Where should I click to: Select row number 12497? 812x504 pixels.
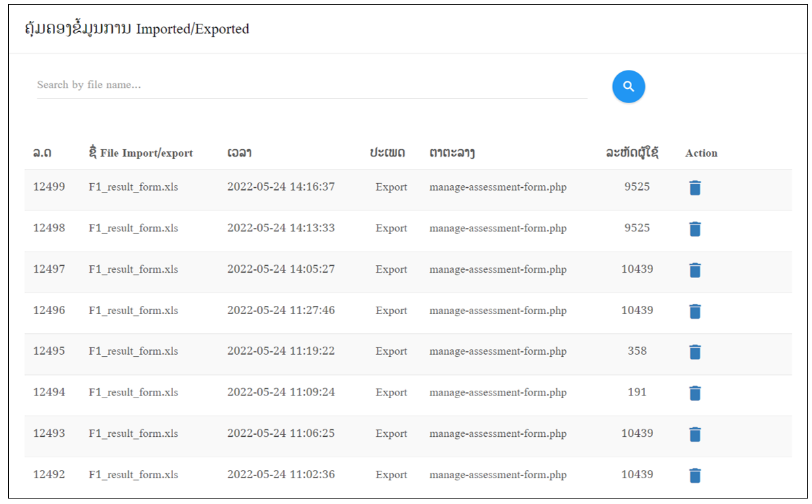[x=49, y=269]
